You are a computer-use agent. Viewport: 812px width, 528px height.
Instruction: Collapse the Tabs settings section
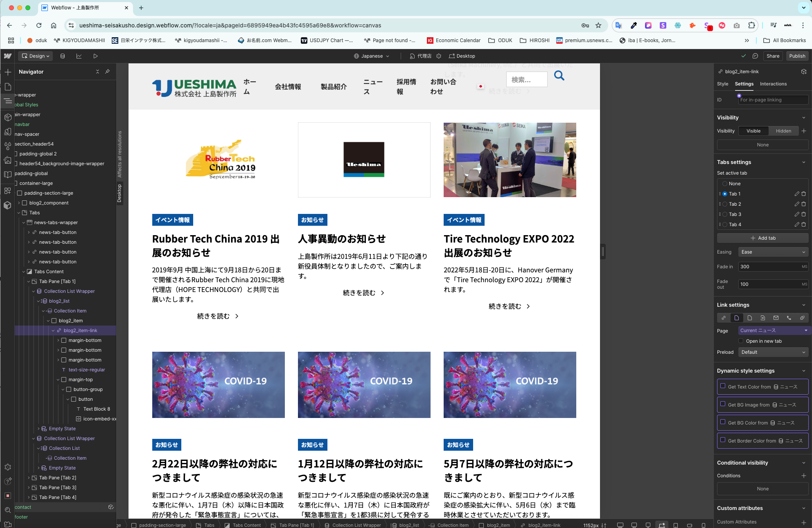point(804,162)
